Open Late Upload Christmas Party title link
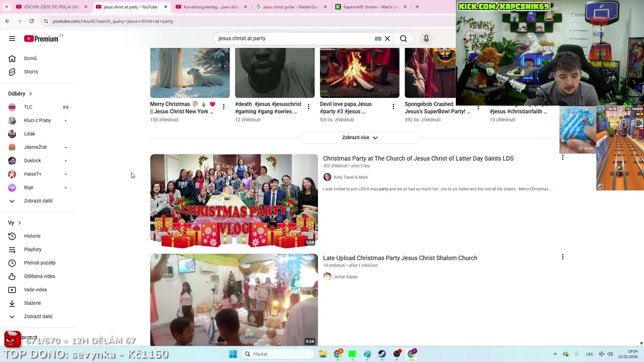The height and width of the screenshot is (362, 644). (400, 258)
